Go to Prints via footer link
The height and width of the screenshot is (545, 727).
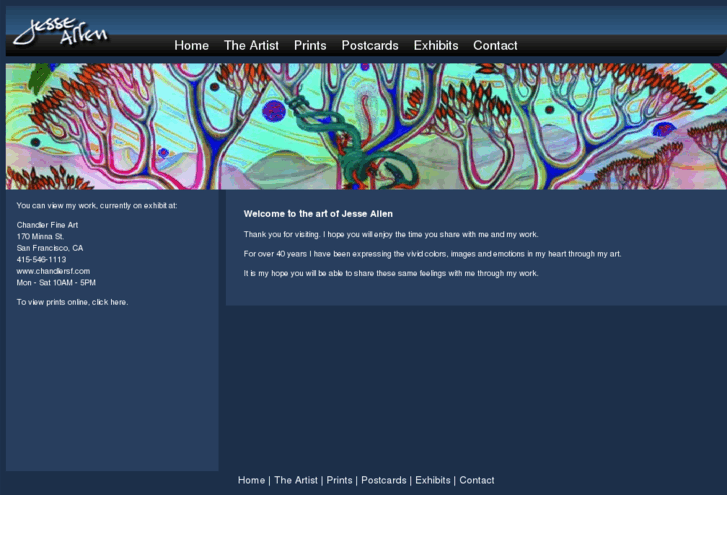tap(339, 480)
